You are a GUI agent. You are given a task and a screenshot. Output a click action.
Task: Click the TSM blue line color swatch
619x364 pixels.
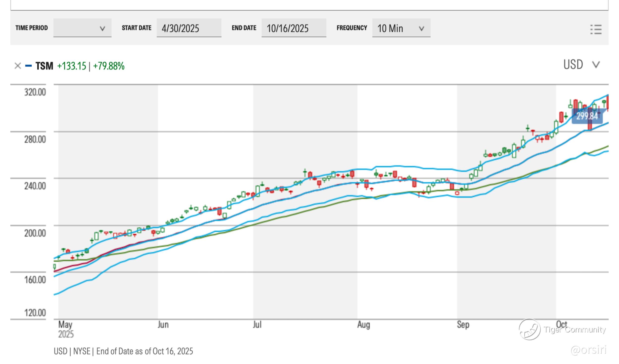28,66
